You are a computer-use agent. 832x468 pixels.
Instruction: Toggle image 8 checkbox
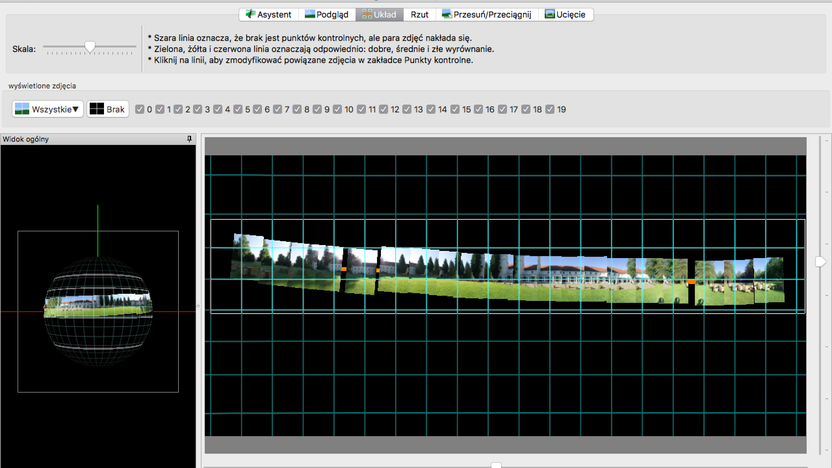pos(297,109)
